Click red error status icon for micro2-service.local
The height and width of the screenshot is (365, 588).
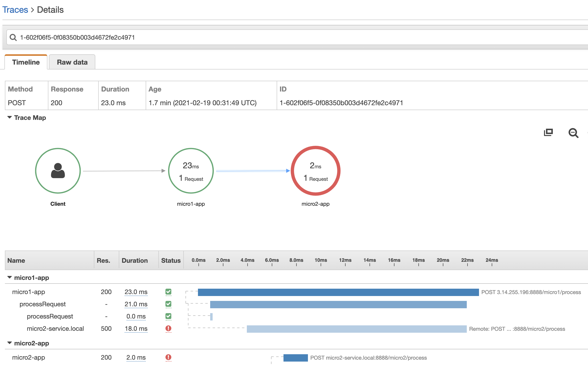(168, 328)
